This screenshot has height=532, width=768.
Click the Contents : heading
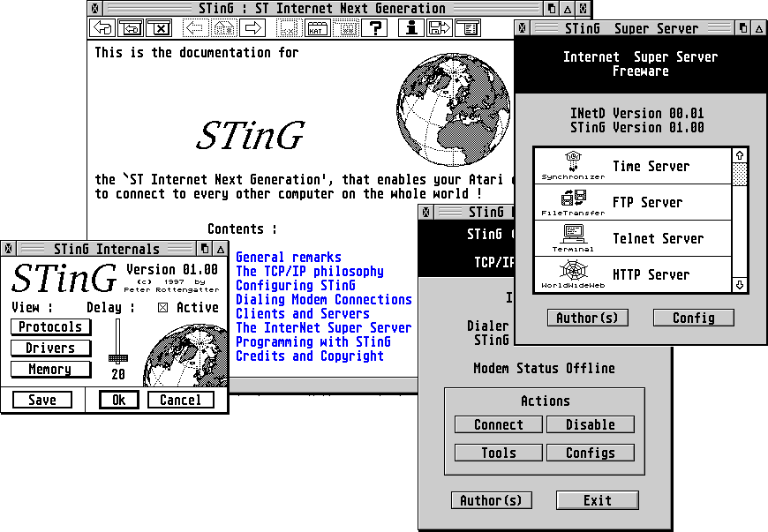coord(243,229)
